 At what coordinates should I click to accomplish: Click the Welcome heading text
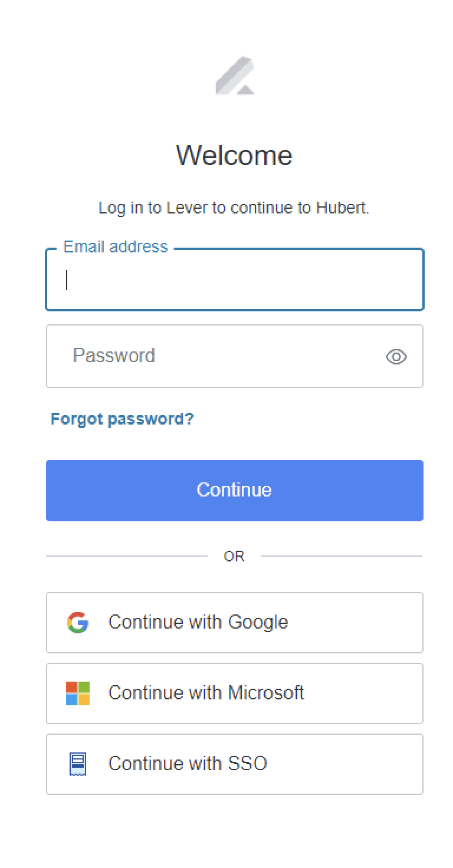point(234,155)
